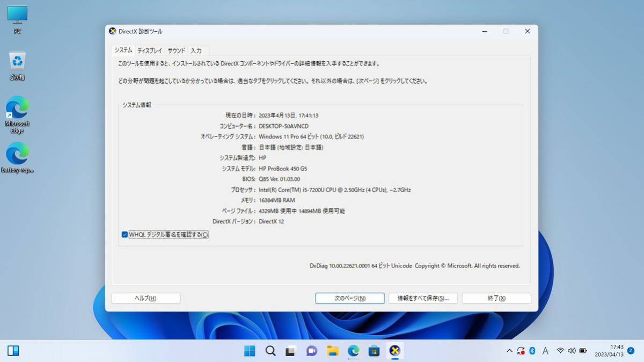Open the Chat app on the taskbar
The height and width of the screenshot is (362, 644).
tap(312, 351)
